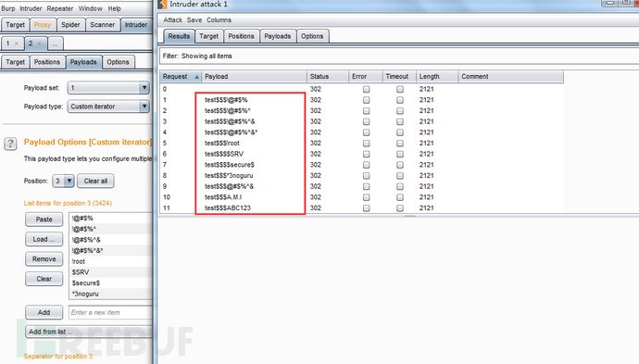The height and width of the screenshot is (364, 639).
Task: Toggle Timeout checkbox for request 1
Action: pyautogui.click(x=400, y=100)
